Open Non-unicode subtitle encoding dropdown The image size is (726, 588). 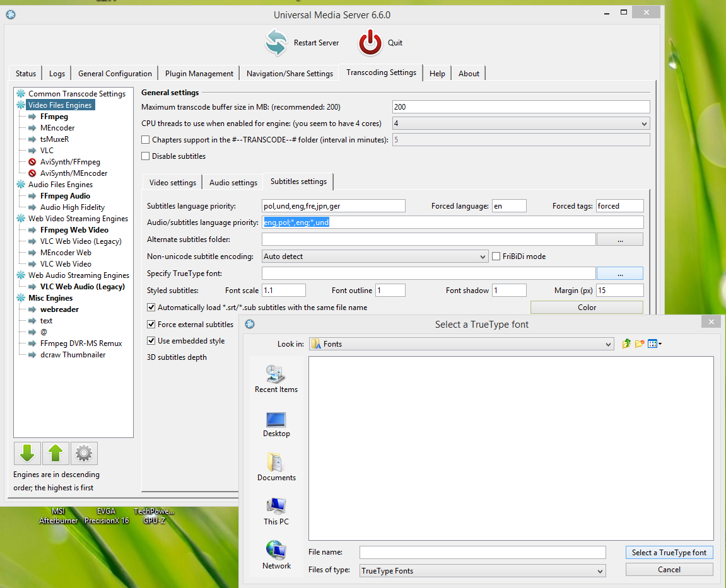coord(375,257)
